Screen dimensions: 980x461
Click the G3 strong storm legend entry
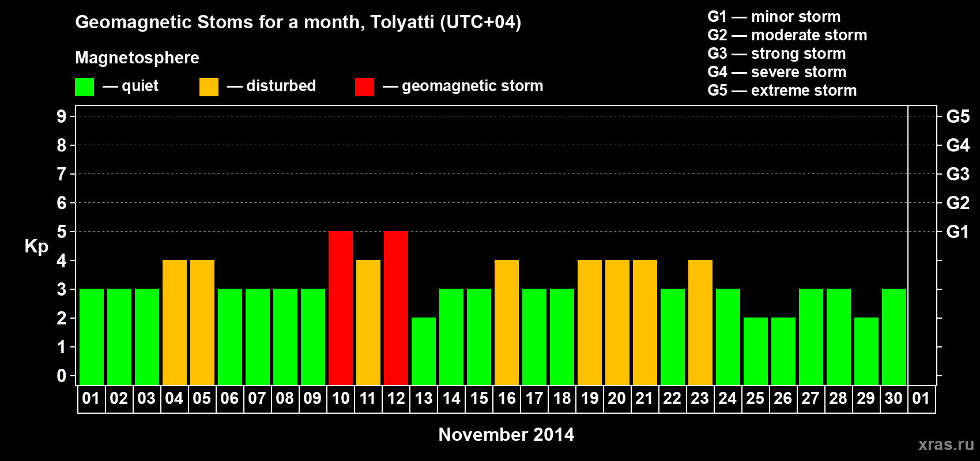click(x=777, y=54)
